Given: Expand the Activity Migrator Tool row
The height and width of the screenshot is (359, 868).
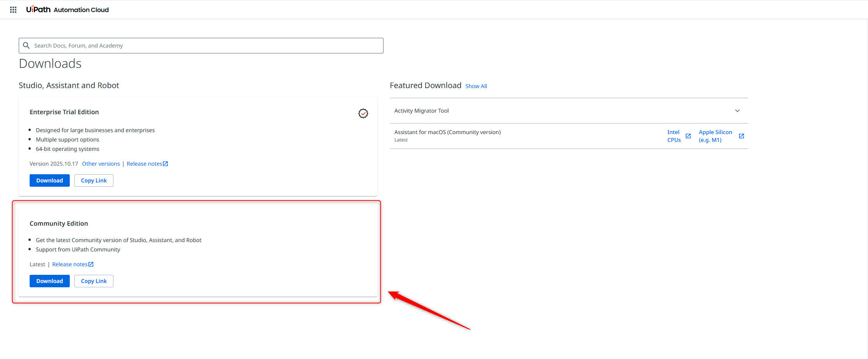Looking at the screenshot, I should [x=569, y=111].
